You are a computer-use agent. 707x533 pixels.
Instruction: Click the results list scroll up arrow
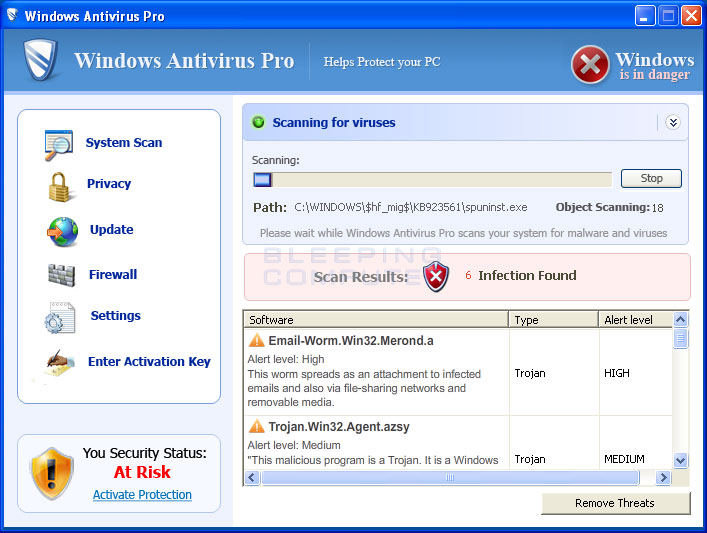tap(680, 319)
